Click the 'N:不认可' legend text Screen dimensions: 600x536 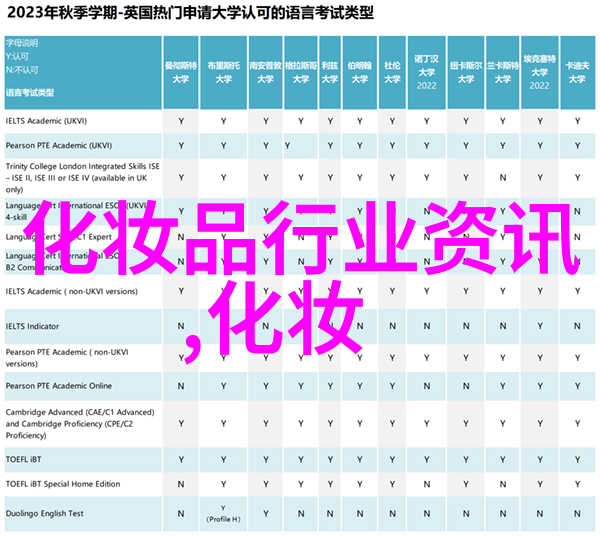tap(22, 70)
